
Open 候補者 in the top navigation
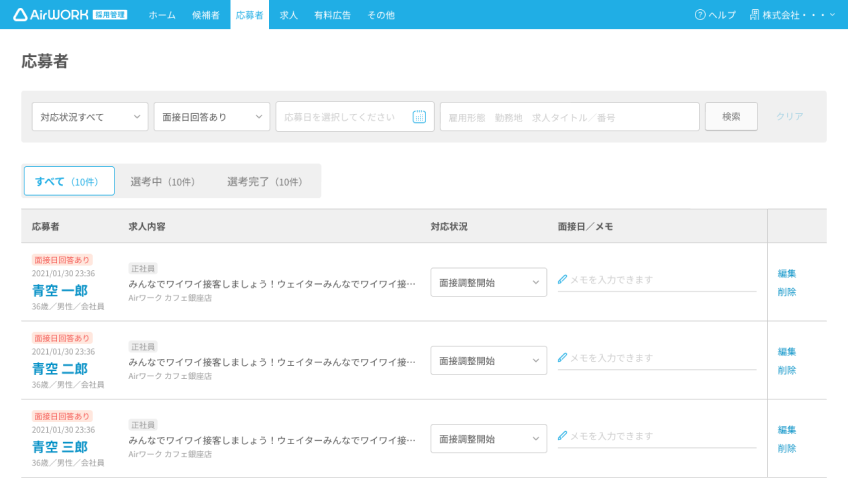(206, 15)
